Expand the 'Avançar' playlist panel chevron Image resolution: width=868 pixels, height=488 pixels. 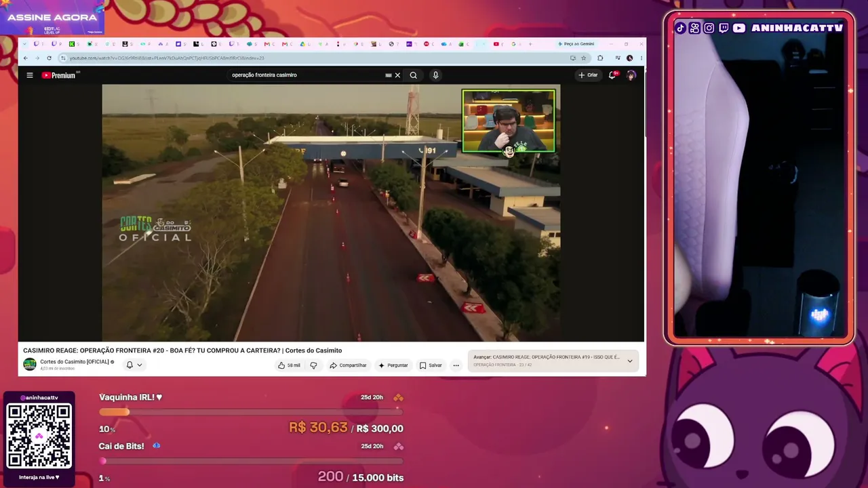(x=630, y=361)
